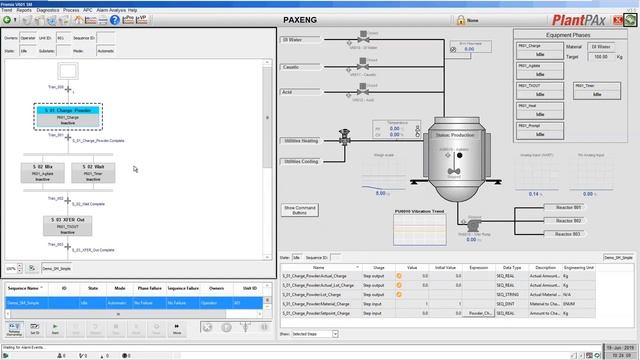Select the S_03_XFER_Out step box
640x360 pixels.
[x=68, y=226]
